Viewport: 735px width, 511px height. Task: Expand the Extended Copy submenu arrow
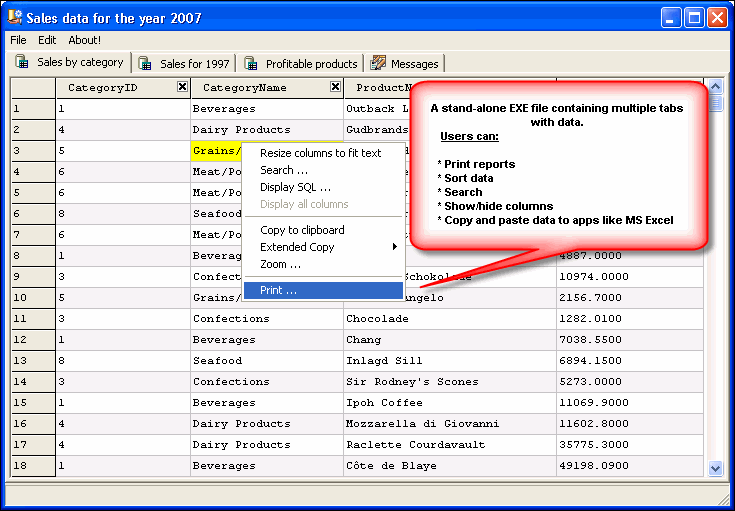click(395, 247)
